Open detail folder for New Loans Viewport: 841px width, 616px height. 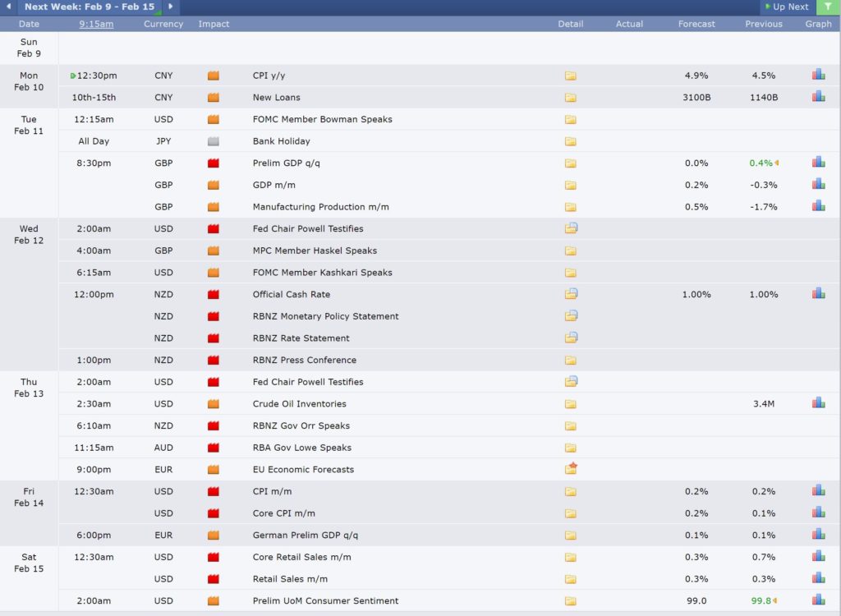[x=571, y=98]
